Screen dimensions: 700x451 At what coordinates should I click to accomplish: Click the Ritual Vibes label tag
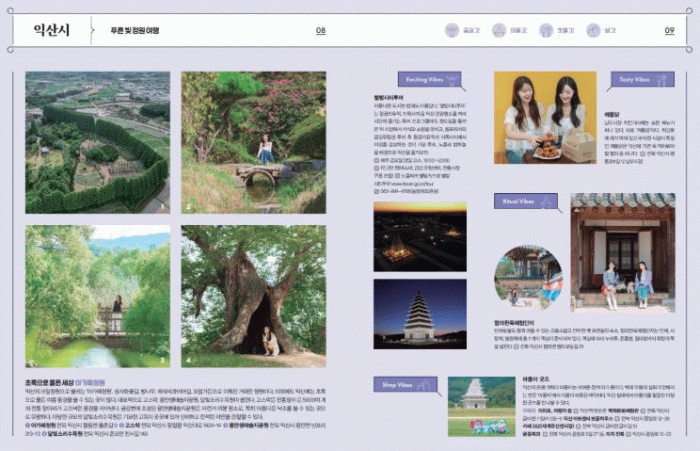524,200
